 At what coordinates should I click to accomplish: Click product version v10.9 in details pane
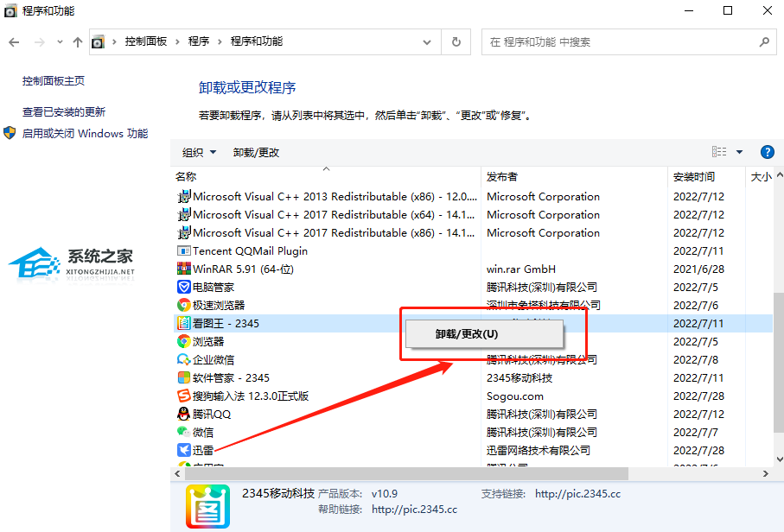pos(384,493)
